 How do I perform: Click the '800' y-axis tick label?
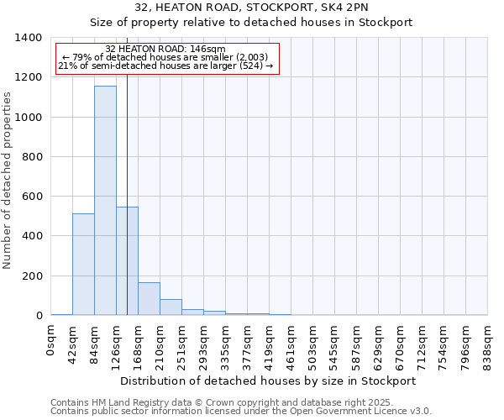click(32, 157)
